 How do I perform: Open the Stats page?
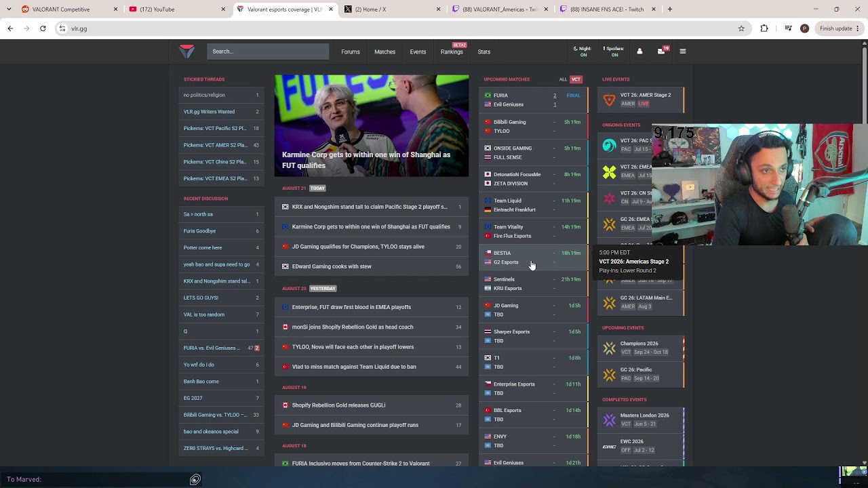(x=484, y=52)
